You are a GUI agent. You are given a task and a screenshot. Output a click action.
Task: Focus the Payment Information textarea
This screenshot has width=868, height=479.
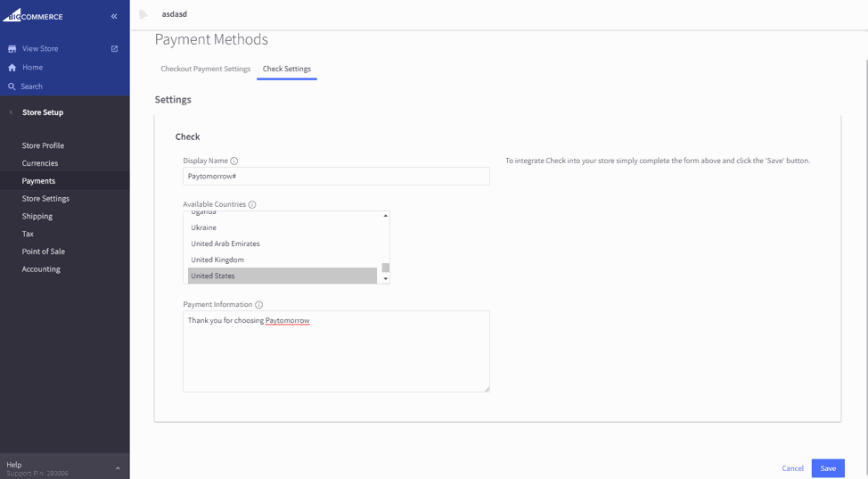pos(336,351)
